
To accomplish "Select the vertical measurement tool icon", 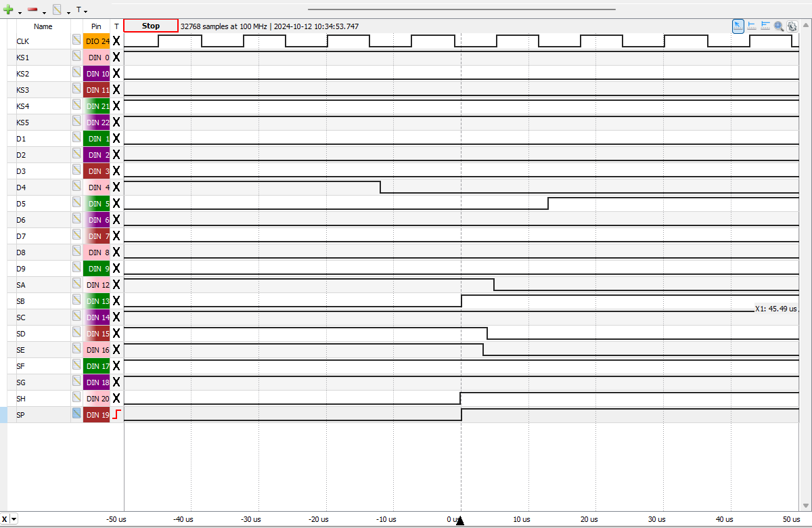I will 765,26.
